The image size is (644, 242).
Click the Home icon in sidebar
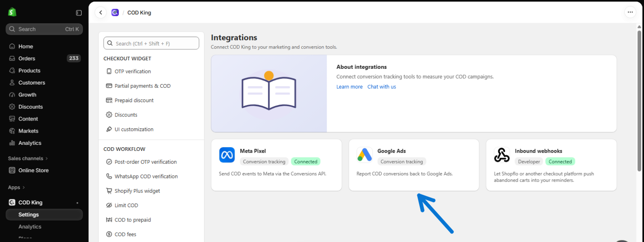tap(12, 46)
